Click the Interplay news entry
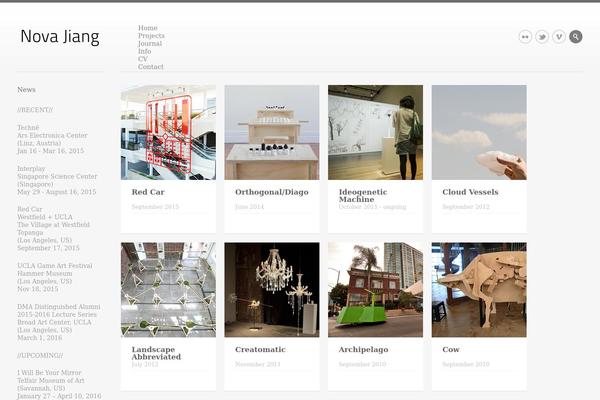The height and width of the screenshot is (400, 600). 31,168
